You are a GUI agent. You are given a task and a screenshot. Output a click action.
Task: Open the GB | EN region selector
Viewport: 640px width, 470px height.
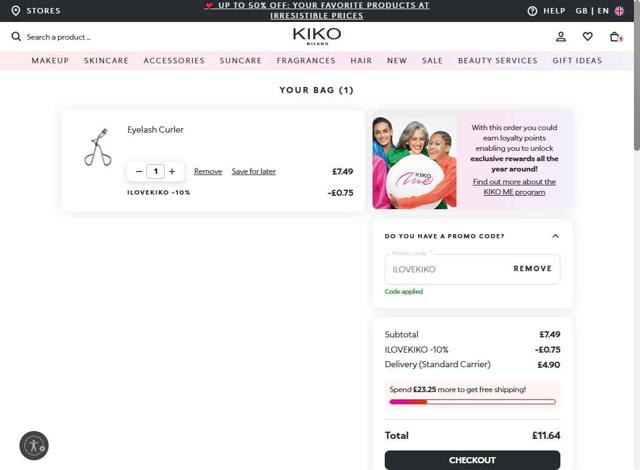click(592, 11)
